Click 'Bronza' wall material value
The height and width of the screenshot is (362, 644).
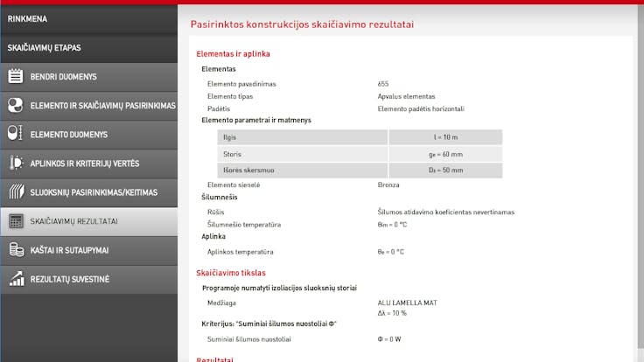coord(388,184)
